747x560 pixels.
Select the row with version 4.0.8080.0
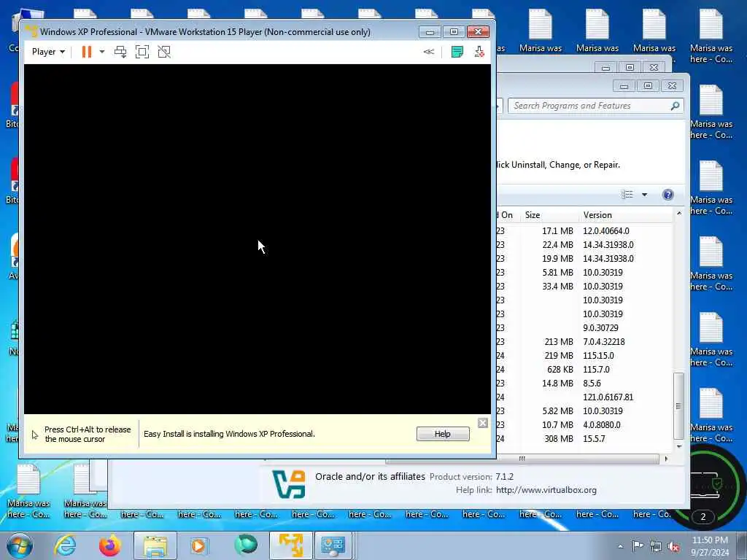[x=584, y=425]
